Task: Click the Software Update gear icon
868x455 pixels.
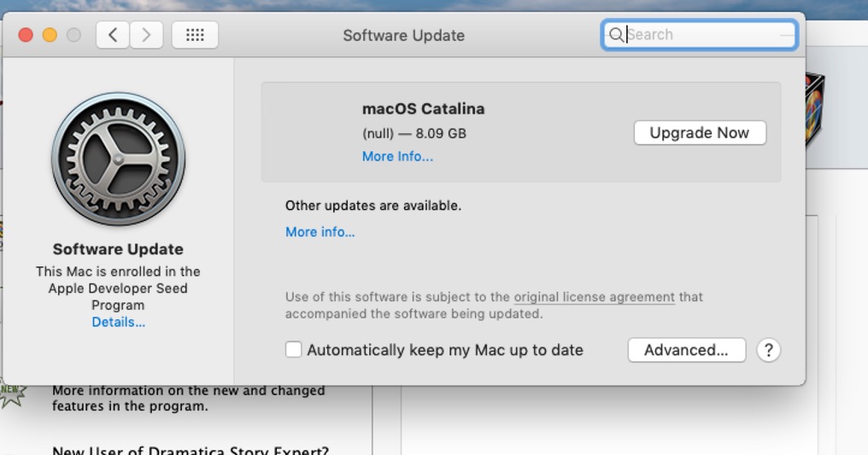Action: tap(118, 160)
